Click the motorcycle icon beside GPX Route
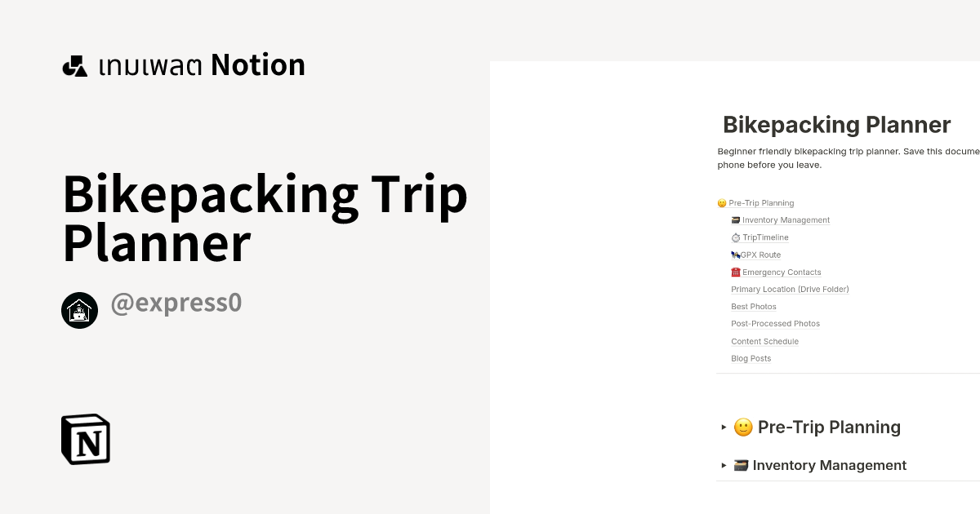 (735, 255)
